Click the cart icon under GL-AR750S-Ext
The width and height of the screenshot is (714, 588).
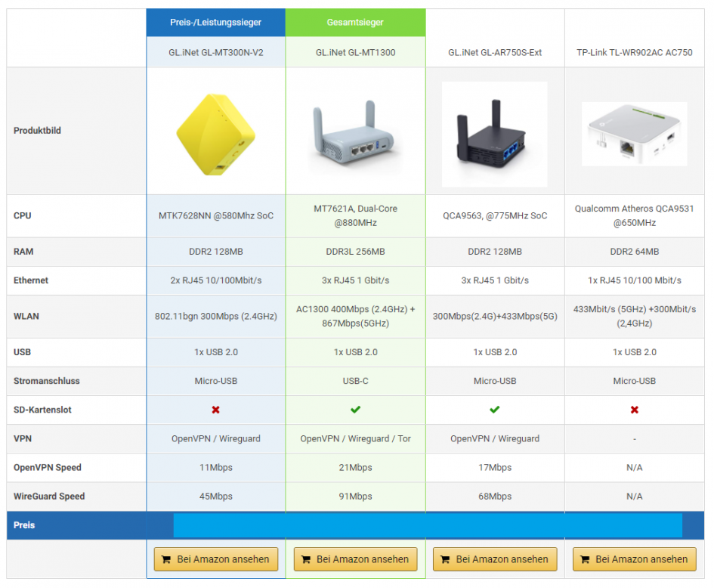click(x=445, y=560)
